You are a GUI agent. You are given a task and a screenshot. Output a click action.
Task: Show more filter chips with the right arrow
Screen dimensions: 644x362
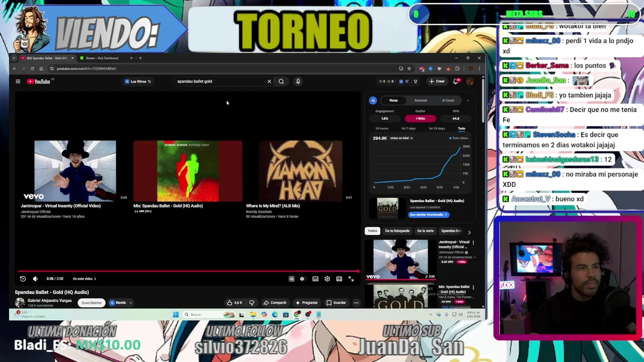click(469, 232)
